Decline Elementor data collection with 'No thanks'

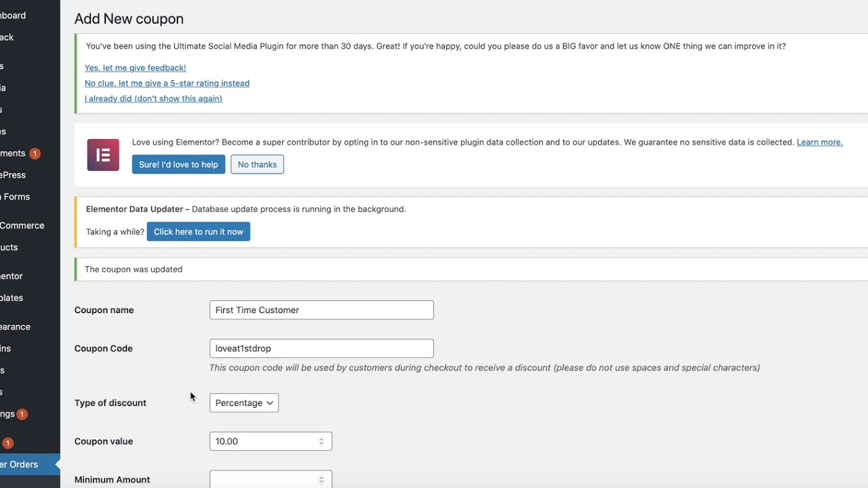257,165
